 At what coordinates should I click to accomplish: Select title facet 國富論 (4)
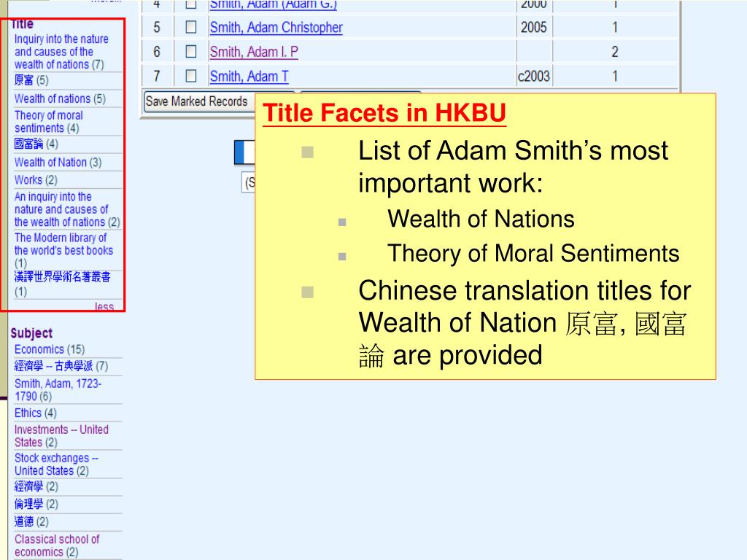pyautogui.click(x=36, y=144)
